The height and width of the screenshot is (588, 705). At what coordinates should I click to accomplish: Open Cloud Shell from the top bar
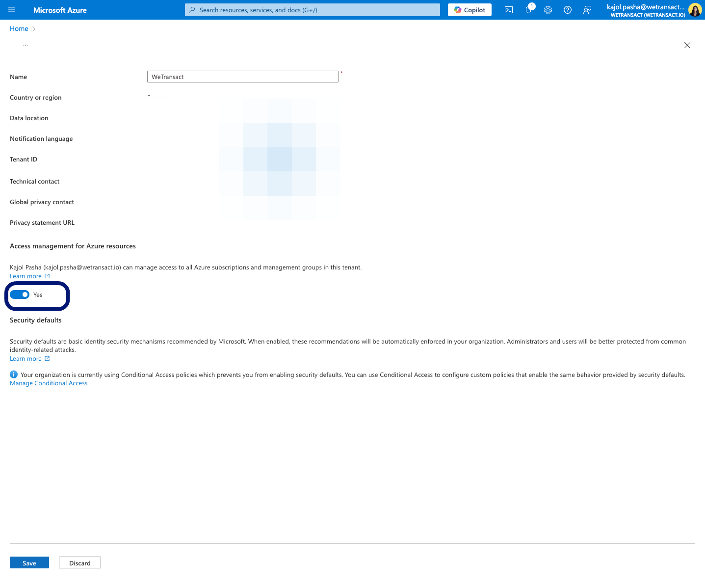(509, 10)
